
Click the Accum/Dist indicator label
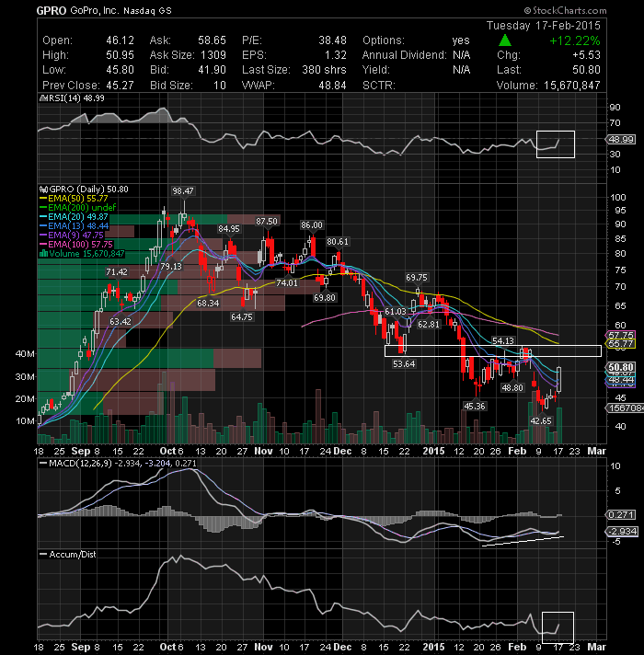point(68,555)
